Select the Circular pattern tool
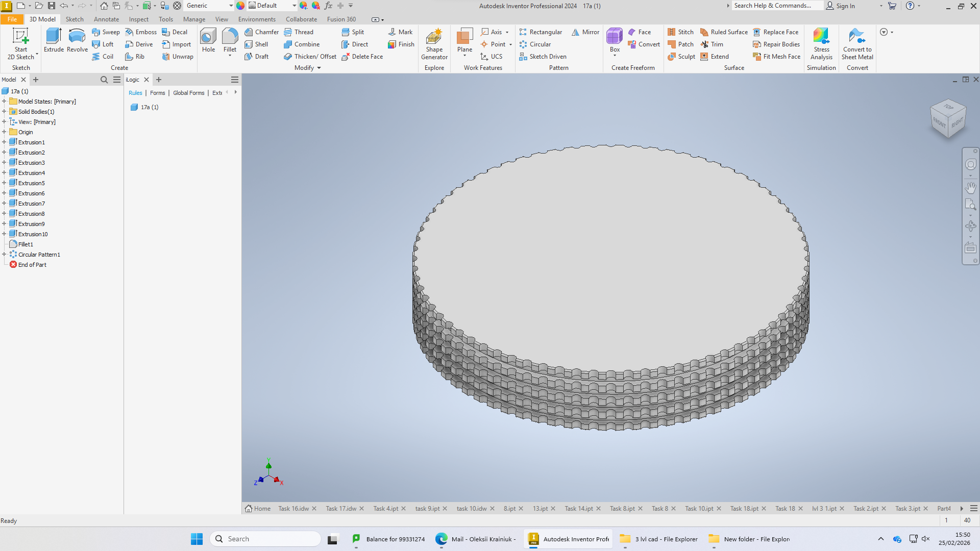This screenshot has height=551, width=980. pyautogui.click(x=535, y=44)
